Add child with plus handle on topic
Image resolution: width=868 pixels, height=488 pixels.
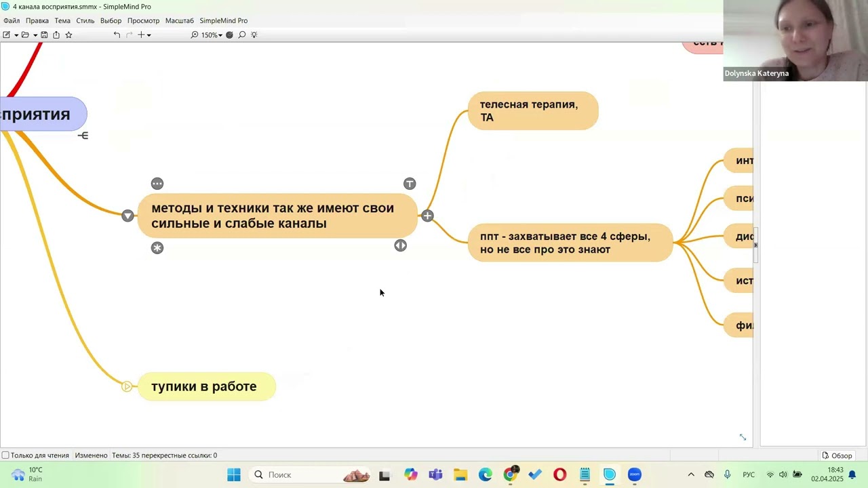(x=427, y=216)
